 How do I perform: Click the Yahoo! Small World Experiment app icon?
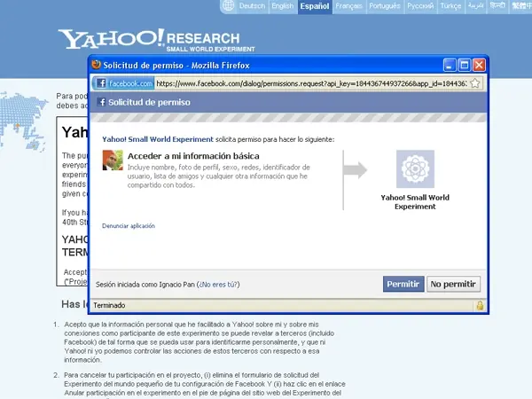[x=415, y=169]
